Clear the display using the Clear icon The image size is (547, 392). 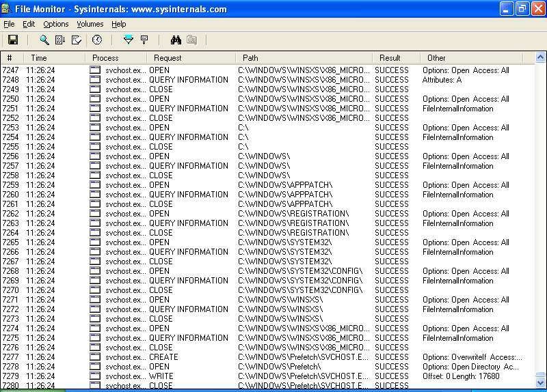click(x=77, y=40)
